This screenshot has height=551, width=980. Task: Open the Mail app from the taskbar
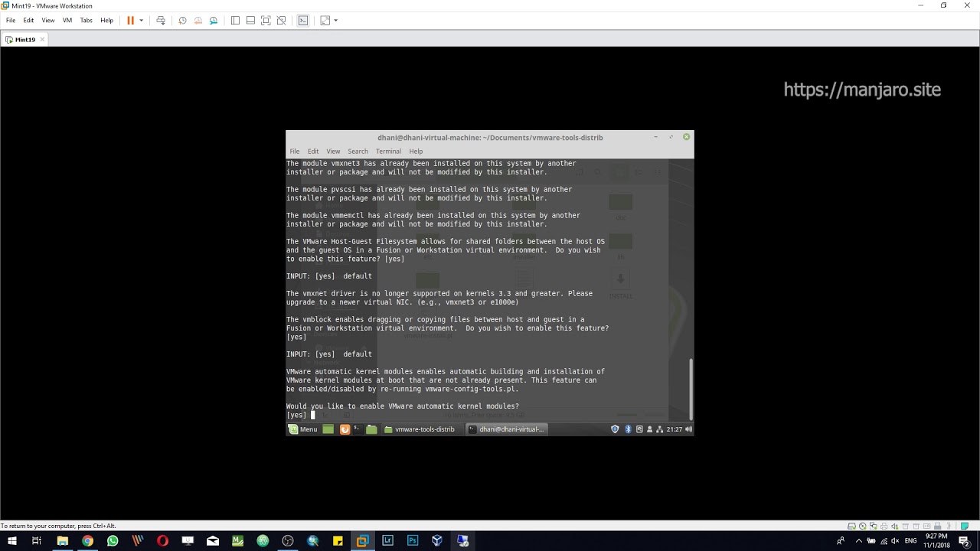click(x=213, y=540)
